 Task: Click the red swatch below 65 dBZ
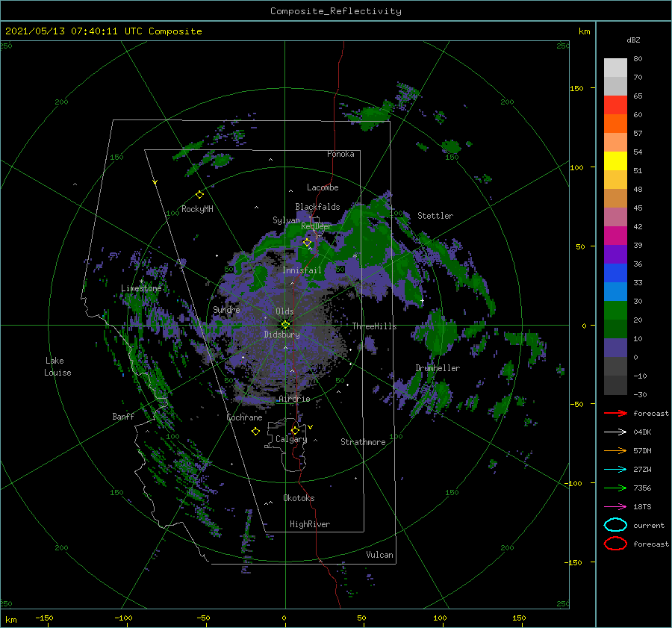[615, 105]
